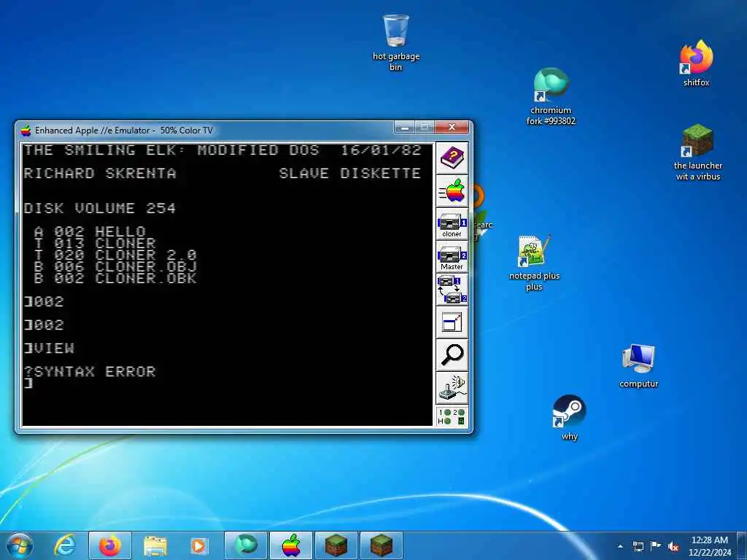Click the muted volume tray icon

(673, 547)
